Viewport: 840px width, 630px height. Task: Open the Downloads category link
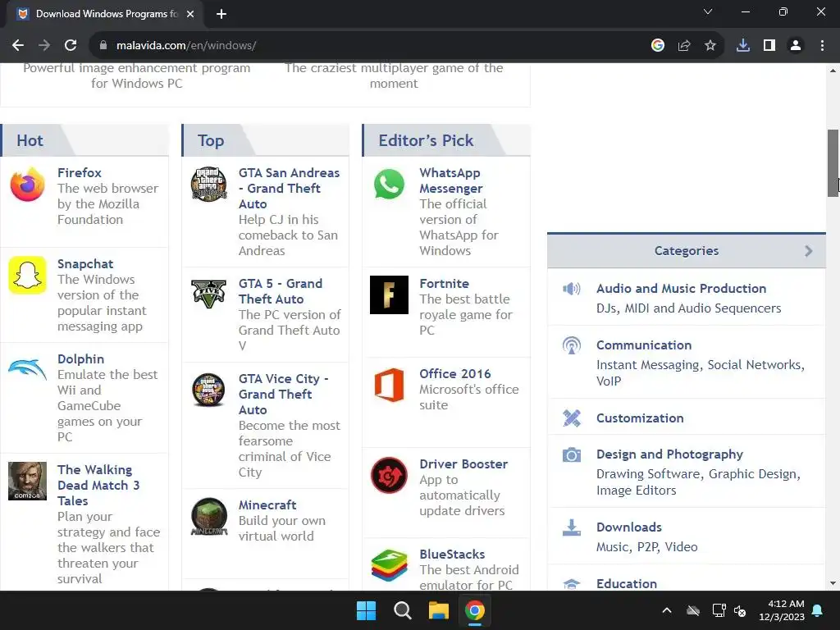point(629,527)
